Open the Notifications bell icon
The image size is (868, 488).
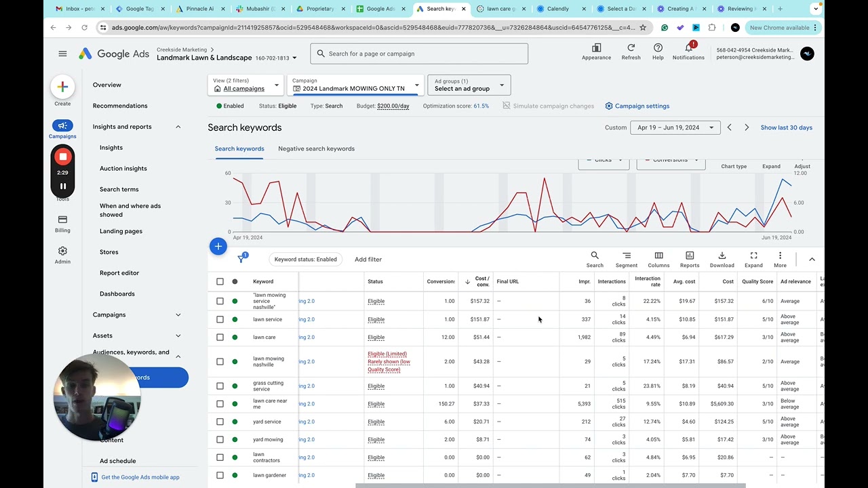688,48
